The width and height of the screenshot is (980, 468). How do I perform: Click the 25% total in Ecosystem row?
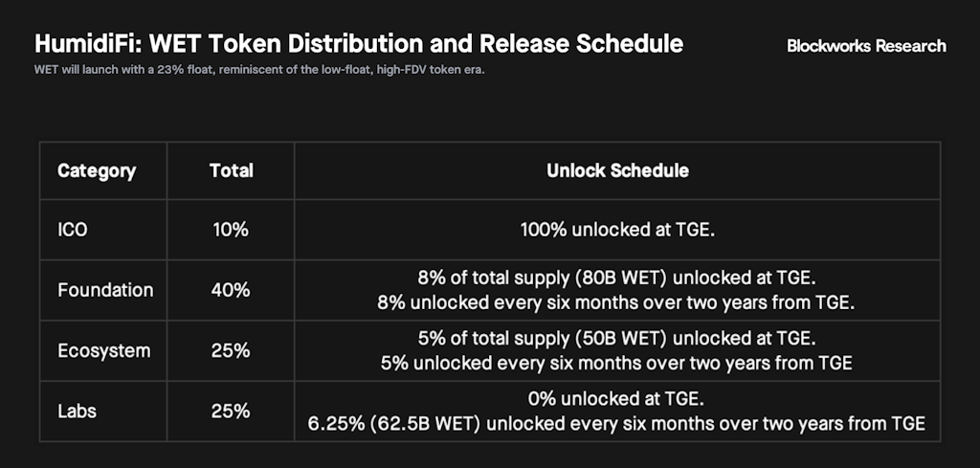[x=231, y=351]
